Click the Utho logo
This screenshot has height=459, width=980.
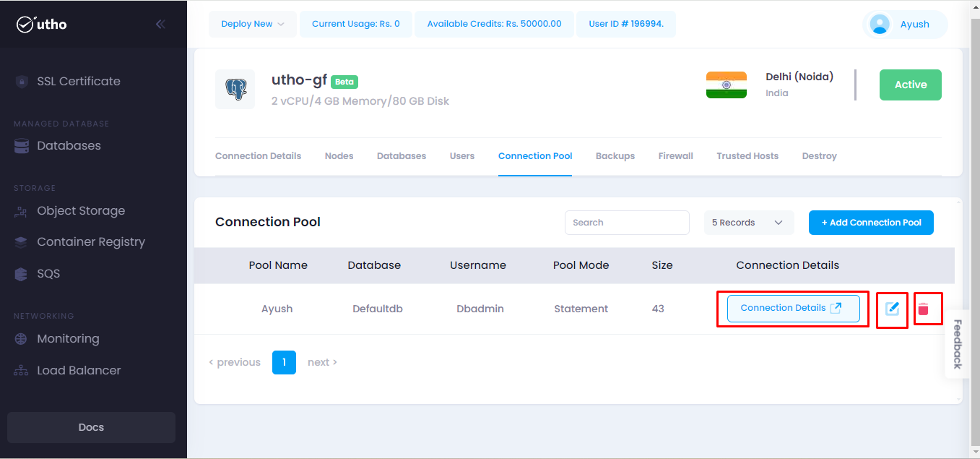[x=42, y=25]
